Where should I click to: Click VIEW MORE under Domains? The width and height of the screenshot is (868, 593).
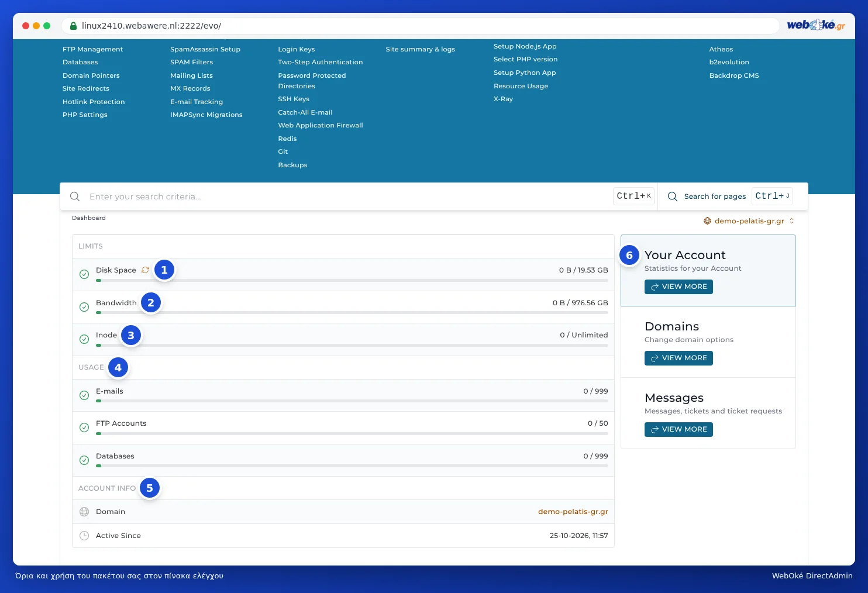[x=678, y=358]
